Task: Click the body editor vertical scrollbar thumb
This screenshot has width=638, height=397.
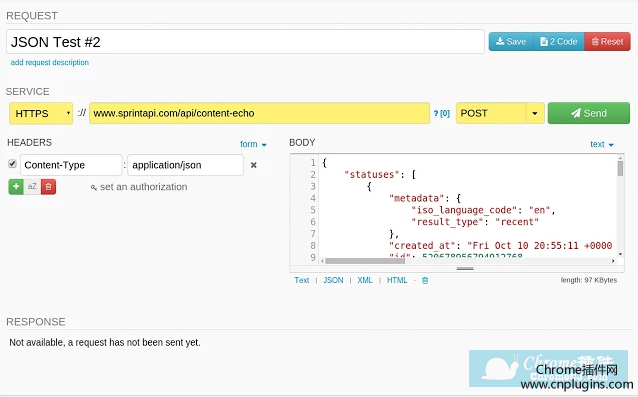Action: tap(620, 168)
